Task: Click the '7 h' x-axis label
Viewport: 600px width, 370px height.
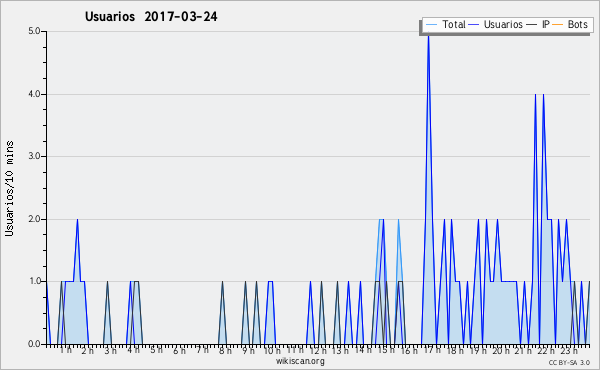Action: [202, 350]
